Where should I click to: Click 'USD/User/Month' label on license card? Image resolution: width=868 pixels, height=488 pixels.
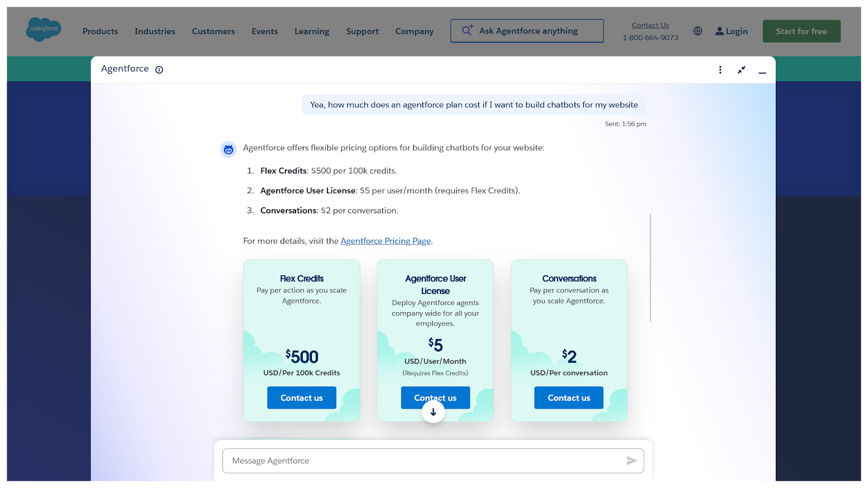pyautogui.click(x=435, y=362)
